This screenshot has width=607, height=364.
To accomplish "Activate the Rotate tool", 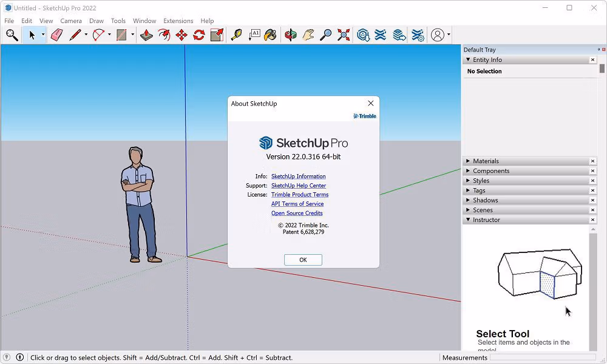I will 199,35.
